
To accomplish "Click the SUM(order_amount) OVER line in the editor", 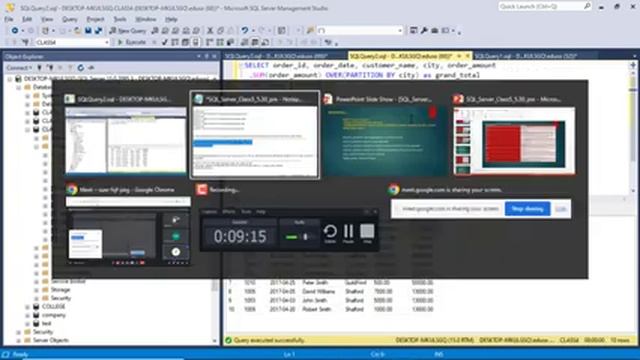I will point(364,75).
